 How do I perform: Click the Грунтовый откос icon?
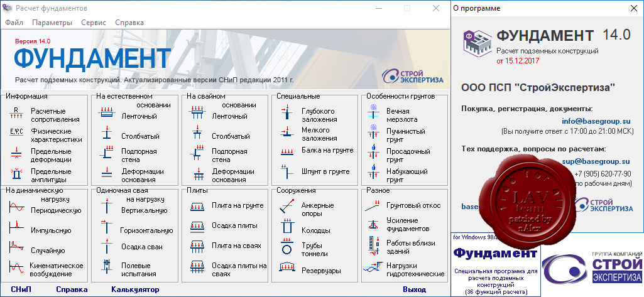tap(373, 206)
